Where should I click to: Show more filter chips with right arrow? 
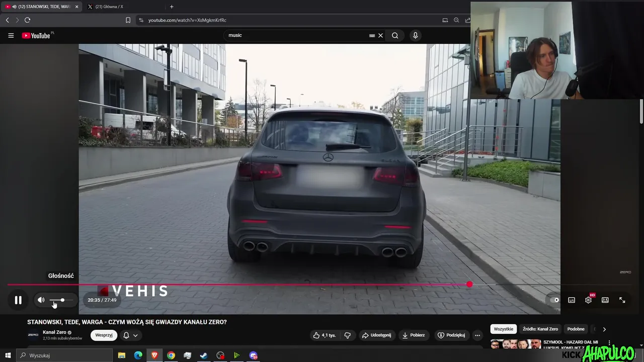(x=604, y=329)
